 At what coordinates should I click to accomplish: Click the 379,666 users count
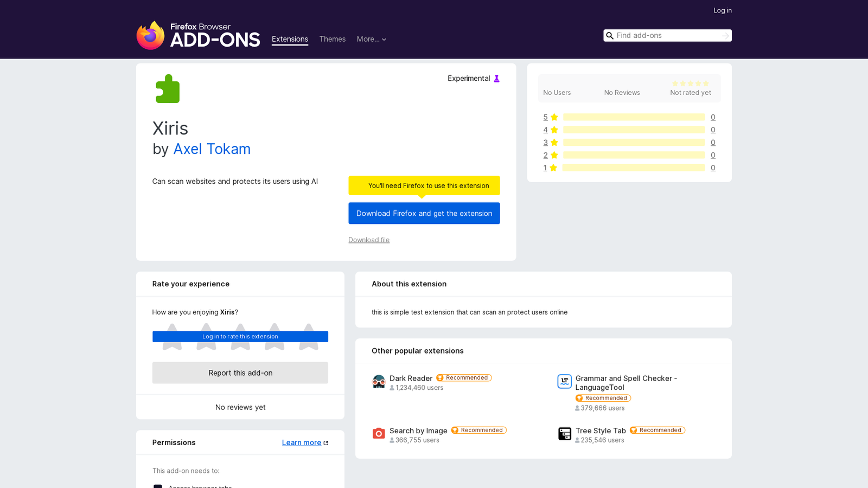coord(603,408)
